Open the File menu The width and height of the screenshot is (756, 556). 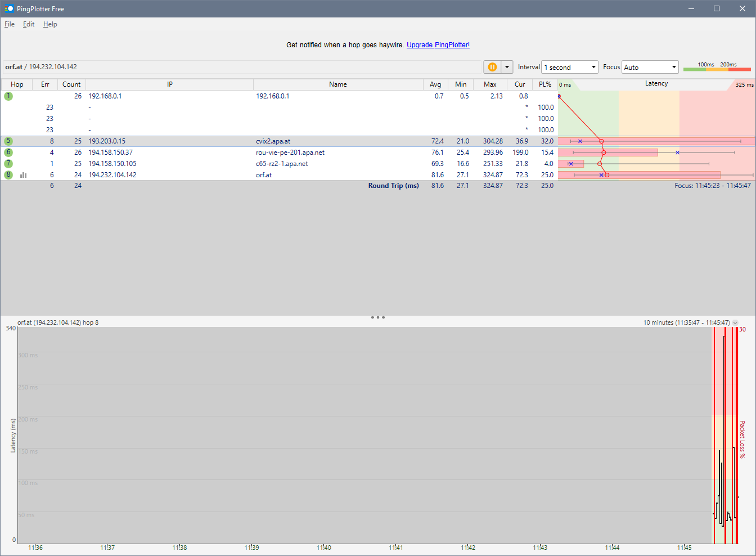10,24
